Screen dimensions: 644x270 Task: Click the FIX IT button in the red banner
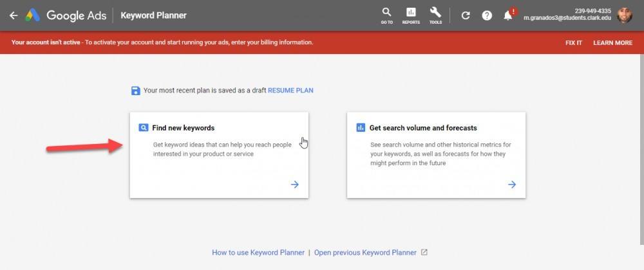[x=574, y=42]
